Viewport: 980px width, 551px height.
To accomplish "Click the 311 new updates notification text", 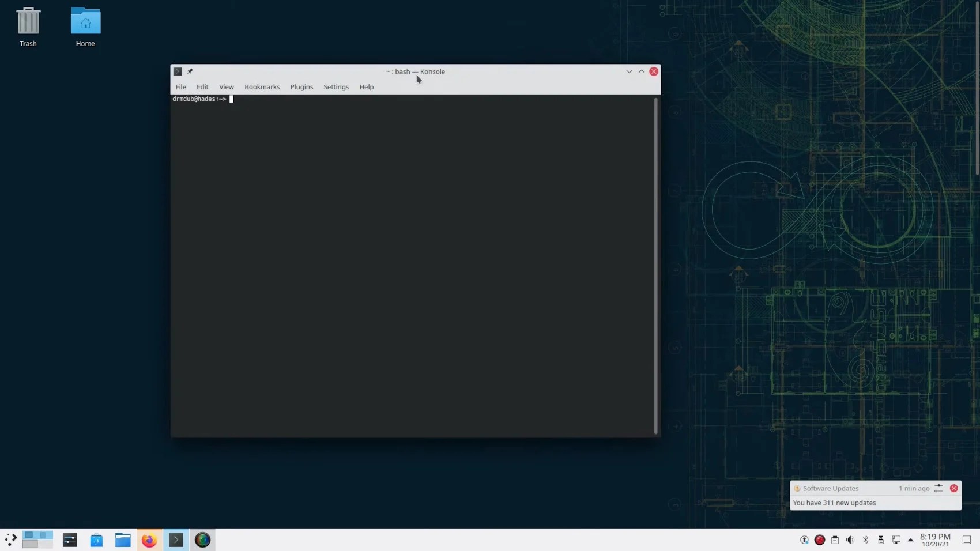I will pos(834,503).
